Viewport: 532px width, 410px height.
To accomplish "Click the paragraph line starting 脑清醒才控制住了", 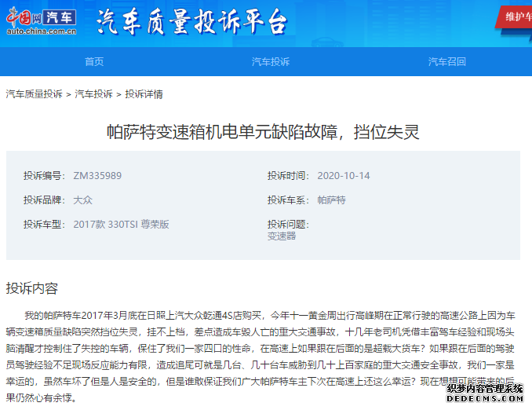I will 260,348.
